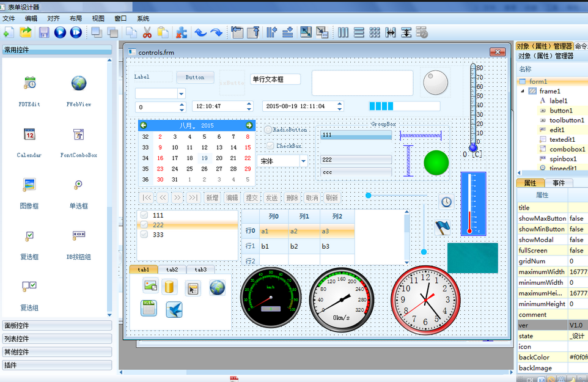This screenshot has width=588, height=382.
Task: Toggle the RadioButton on the form
Action: [268, 130]
